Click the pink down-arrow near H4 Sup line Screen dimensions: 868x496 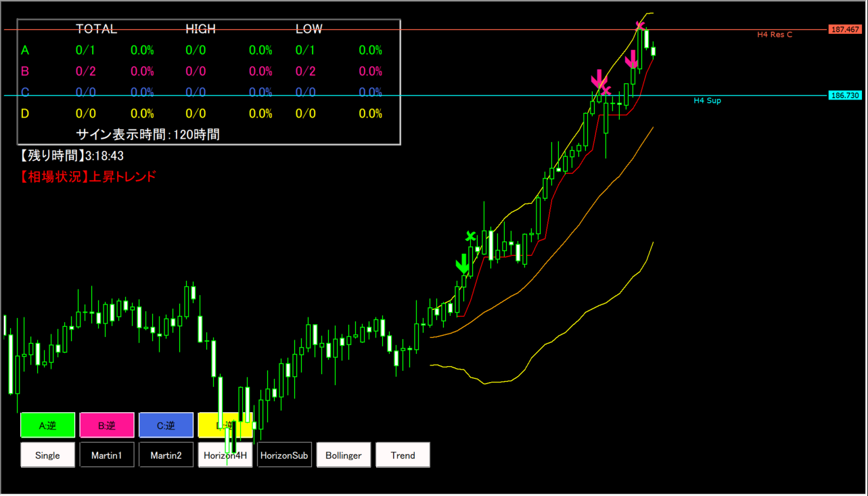[597, 79]
